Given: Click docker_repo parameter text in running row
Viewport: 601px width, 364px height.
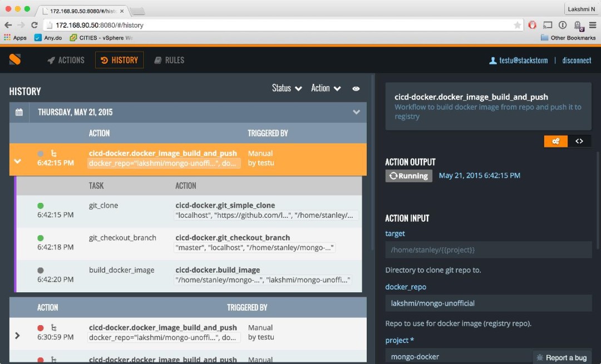Looking at the screenshot, I should click(164, 163).
